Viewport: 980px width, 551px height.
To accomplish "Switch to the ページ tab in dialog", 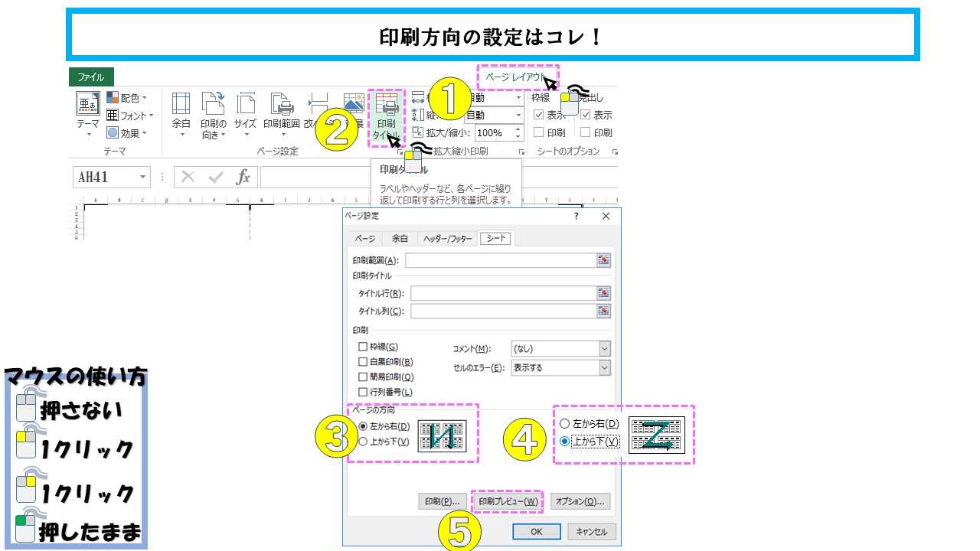I will (x=364, y=239).
